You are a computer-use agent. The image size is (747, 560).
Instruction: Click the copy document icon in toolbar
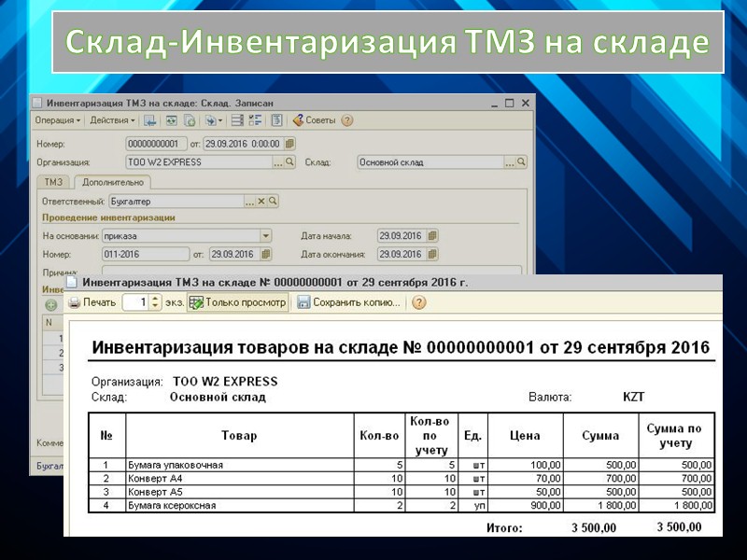[x=190, y=120]
